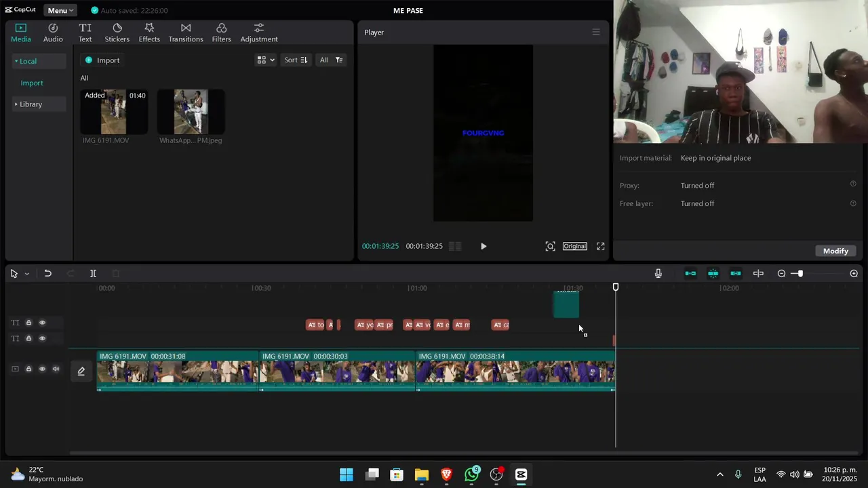Click the preview zoom-to-fit icon
This screenshot has height=488, width=868.
[550, 246]
